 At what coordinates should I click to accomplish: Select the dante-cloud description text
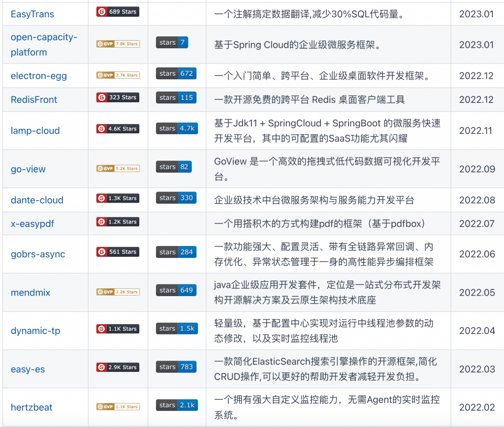pos(315,200)
